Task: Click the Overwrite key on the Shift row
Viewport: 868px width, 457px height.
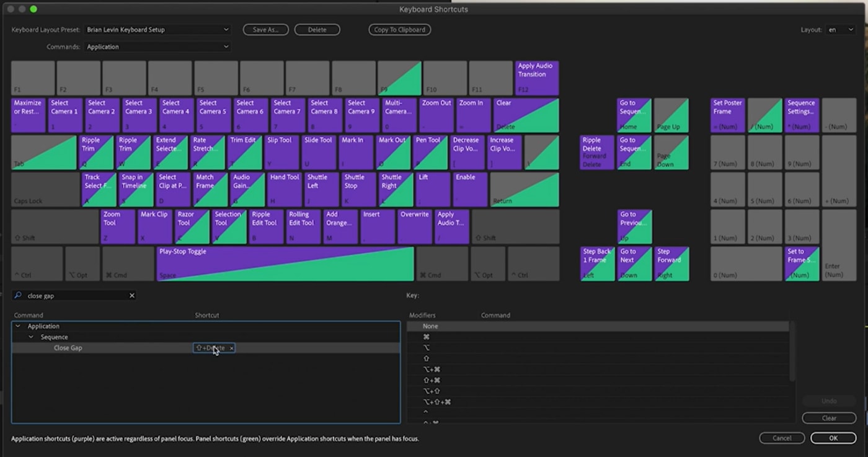Action: point(414,226)
